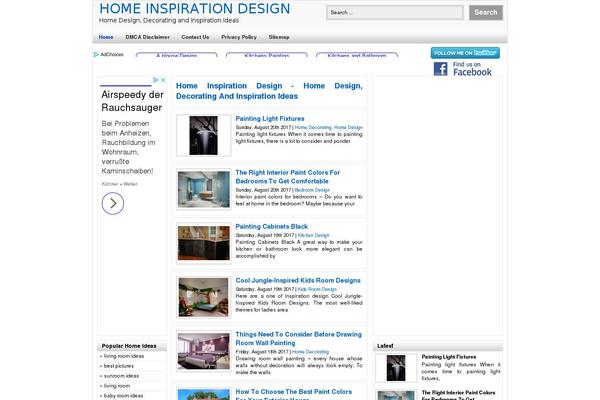Image resolution: width=600 pixels, height=400 pixels.
Task: Open the Home menu item
Action: point(106,37)
